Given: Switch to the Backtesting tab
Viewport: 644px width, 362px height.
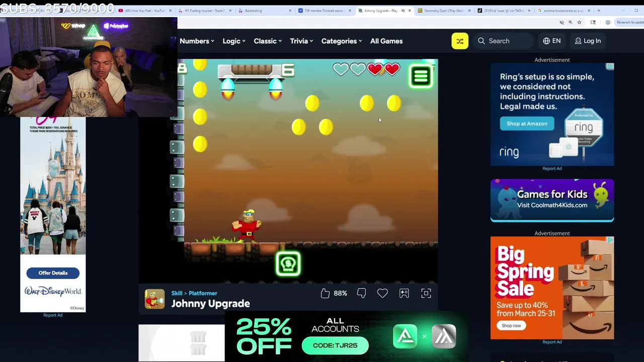Looking at the screenshot, I should (x=264, y=11).
